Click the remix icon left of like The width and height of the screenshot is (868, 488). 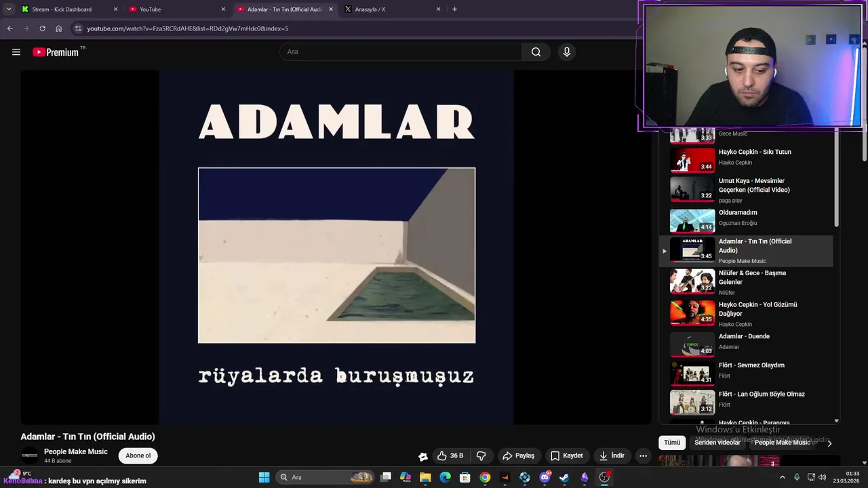pos(422,456)
